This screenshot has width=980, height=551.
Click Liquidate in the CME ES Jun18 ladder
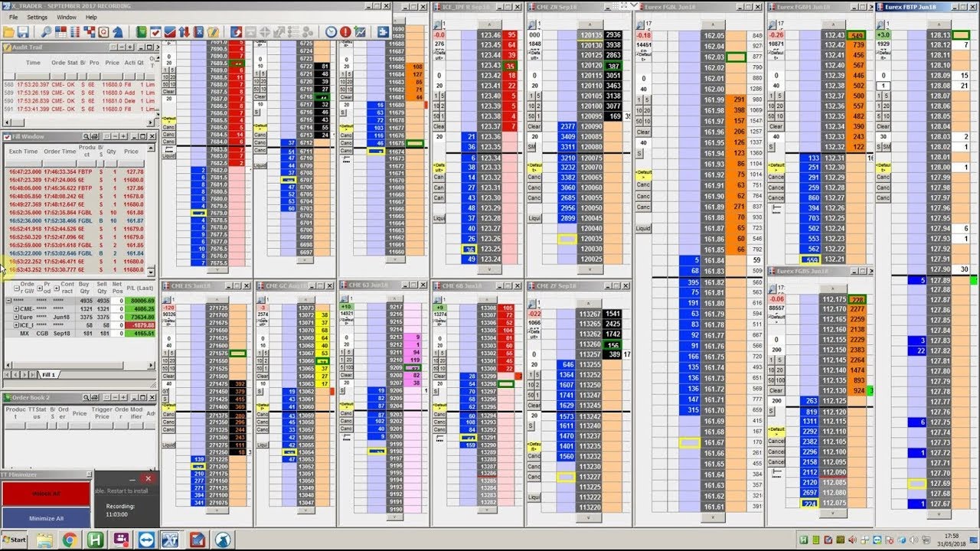coord(168,445)
